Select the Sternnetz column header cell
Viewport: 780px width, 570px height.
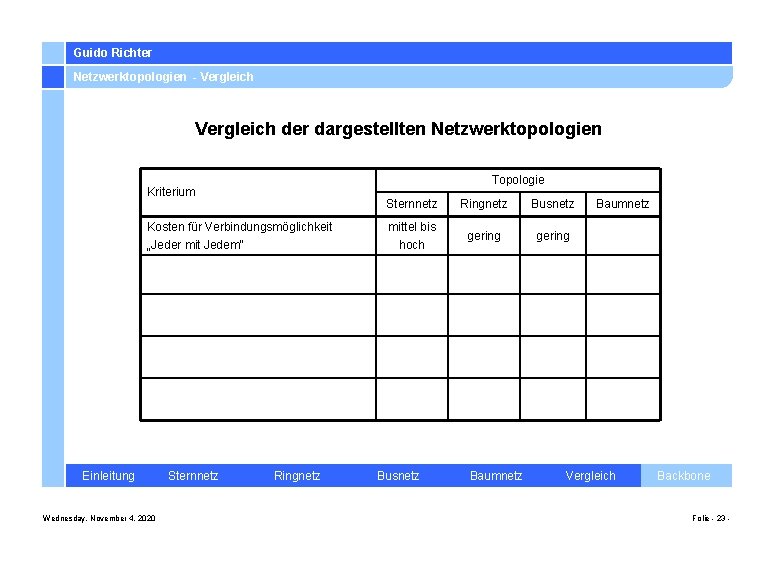[x=412, y=204]
